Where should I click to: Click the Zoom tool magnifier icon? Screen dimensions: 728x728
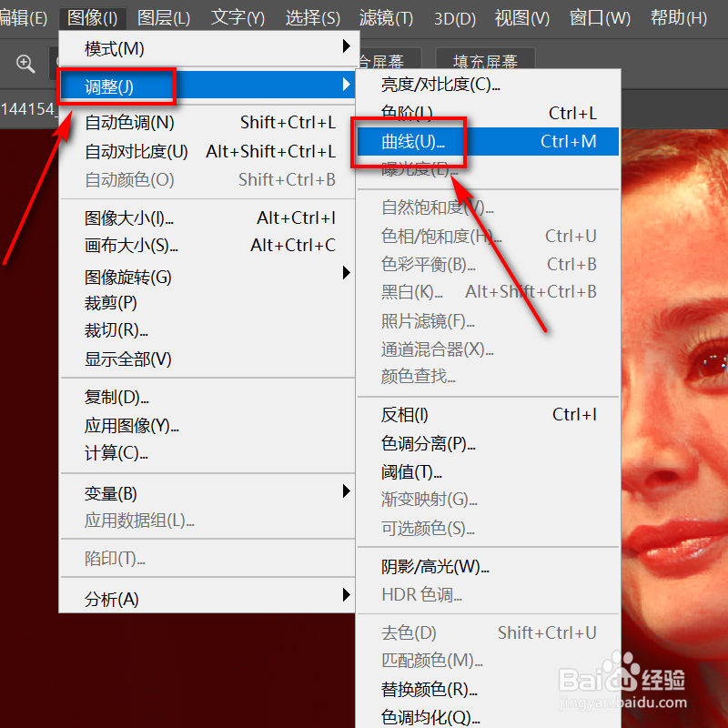(25, 64)
